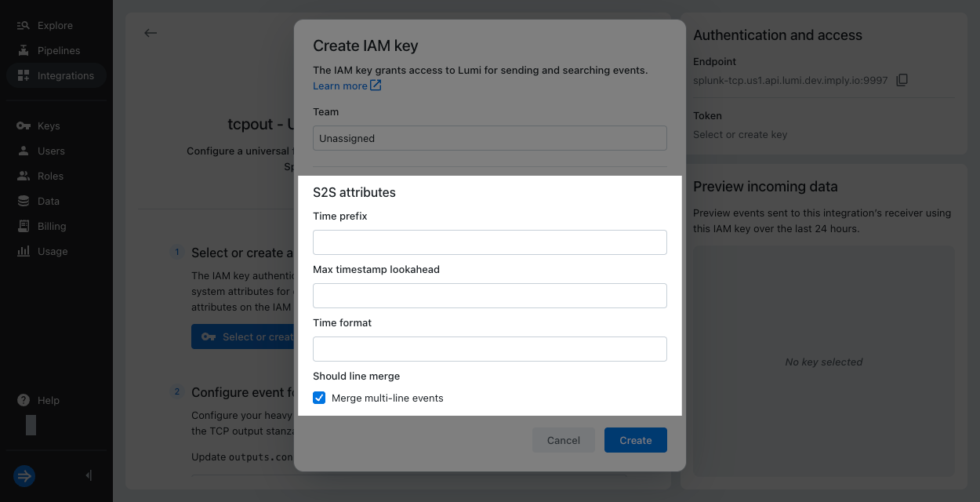This screenshot has width=980, height=502.
Task: Open the Learn more link
Action: pos(341,85)
